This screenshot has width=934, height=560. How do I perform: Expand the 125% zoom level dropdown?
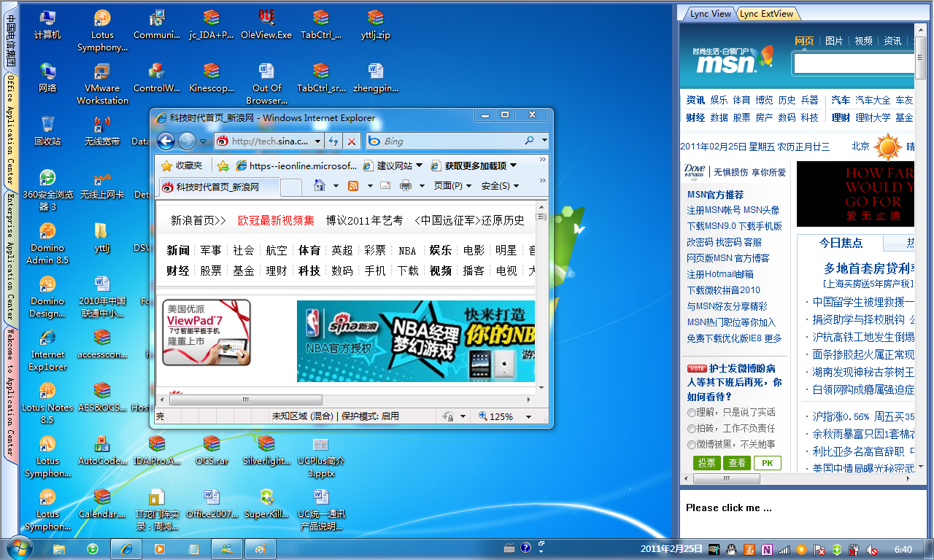[x=528, y=417]
